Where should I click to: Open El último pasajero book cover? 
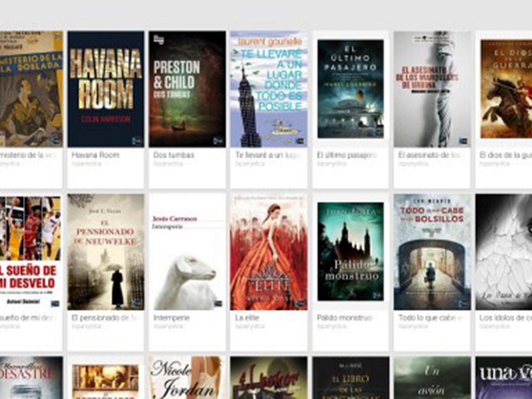[351, 89]
